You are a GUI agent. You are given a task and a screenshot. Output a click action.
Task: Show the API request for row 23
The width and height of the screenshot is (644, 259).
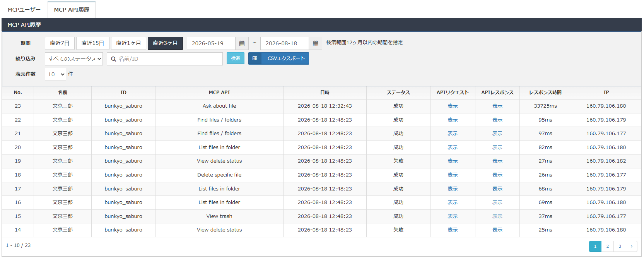[453, 106]
